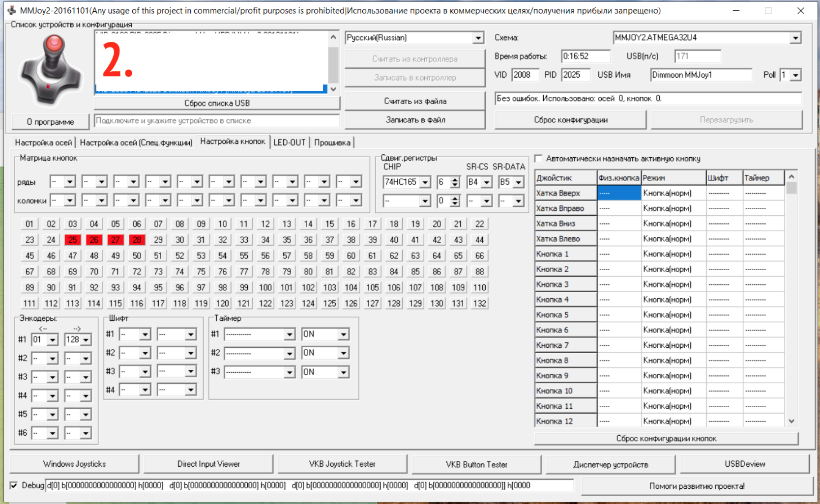
Task: Click red button number 25
Action: 72,240
